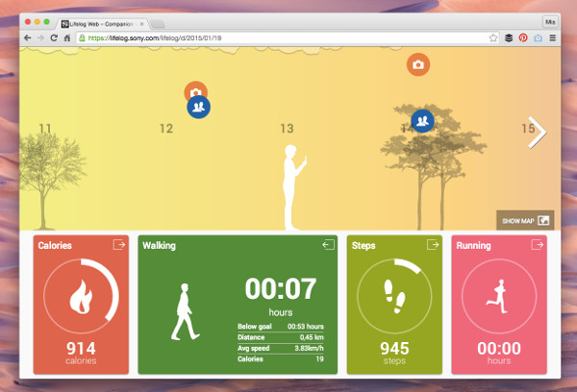Open Chrome hamburger menu

coord(552,37)
